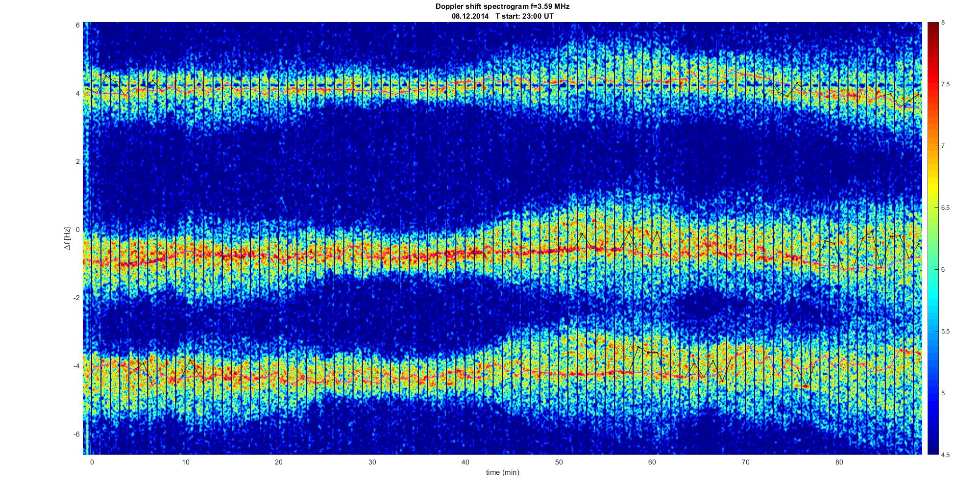Click y-axis tick label -6
980x488 pixels.
[x=77, y=434]
